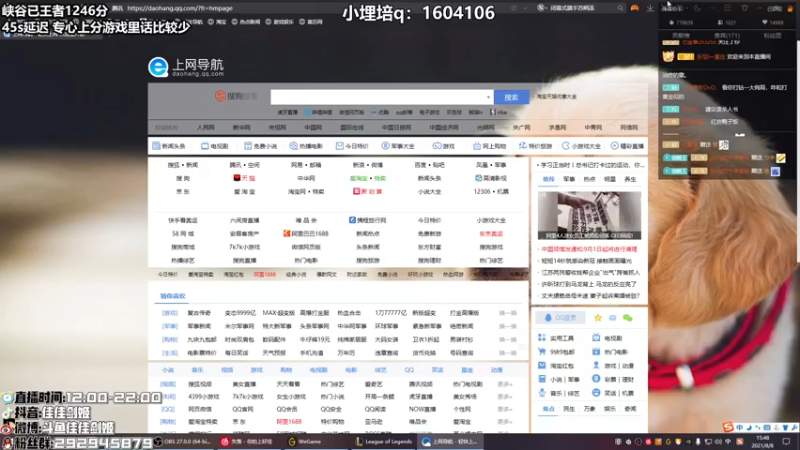Open the 热播电影 film reel icon shortcut

click(306, 146)
